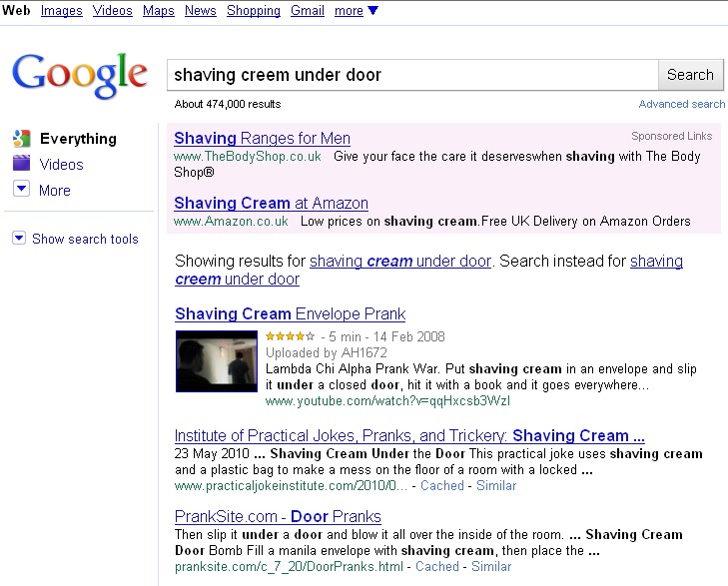Viewport: 728px width, 586px height.
Task: Select the Web item in top navigation
Action: (16, 10)
